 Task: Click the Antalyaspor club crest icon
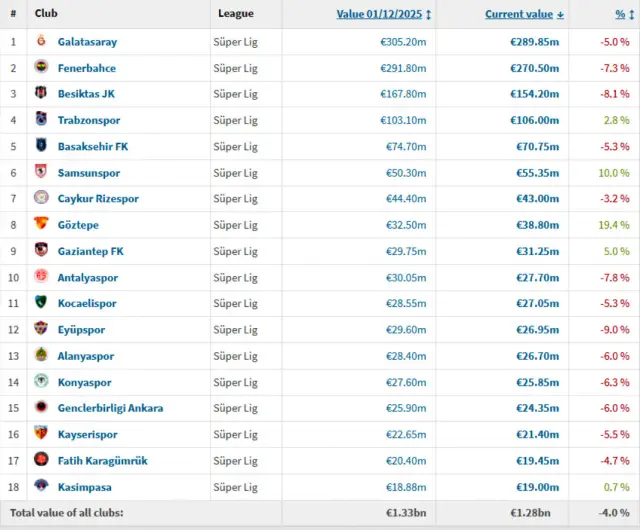41,277
